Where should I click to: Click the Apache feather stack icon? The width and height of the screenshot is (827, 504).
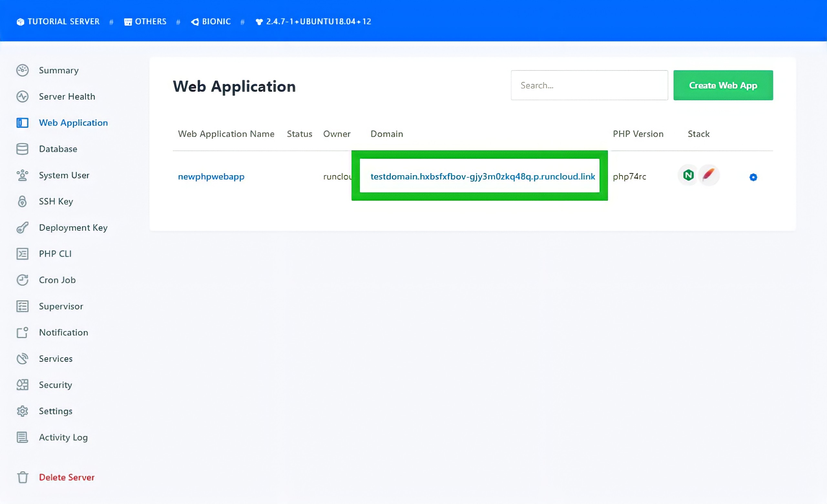[x=708, y=175]
